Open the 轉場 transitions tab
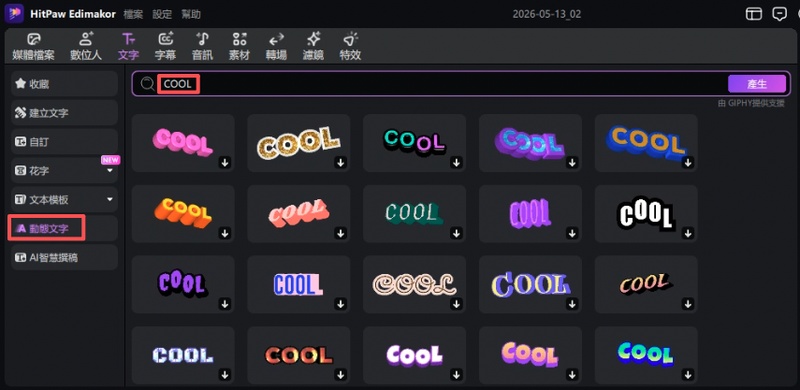The width and height of the screenshot is (800, 390). (x=276, y=46)
